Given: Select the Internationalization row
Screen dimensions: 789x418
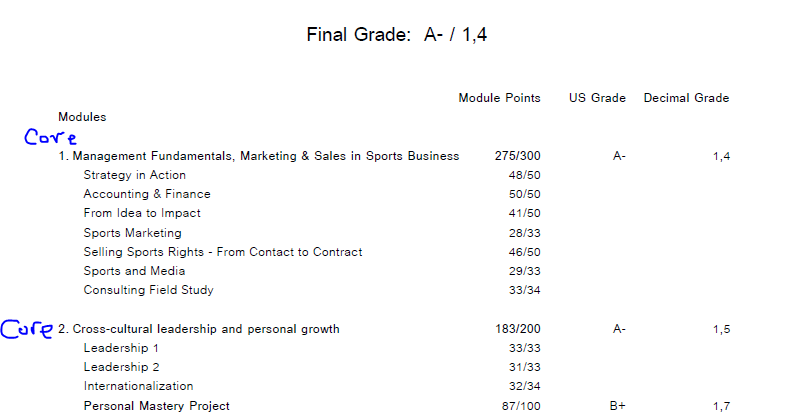Looking at the screenshot, I should [312, 386].
